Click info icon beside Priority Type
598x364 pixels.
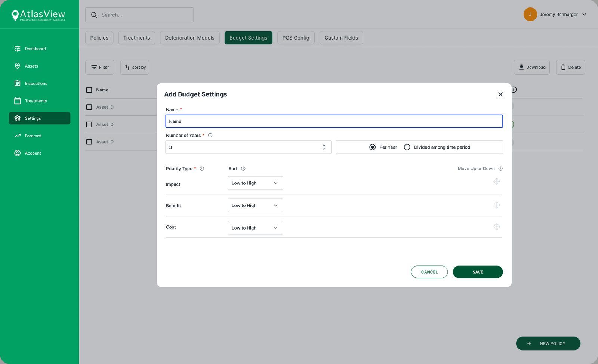(202, 168)
